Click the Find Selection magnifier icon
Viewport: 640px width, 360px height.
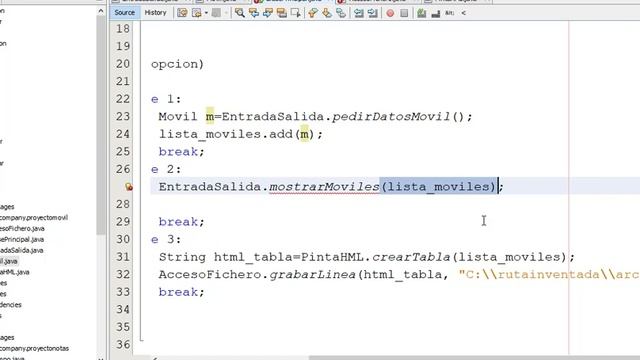(240, 13)
